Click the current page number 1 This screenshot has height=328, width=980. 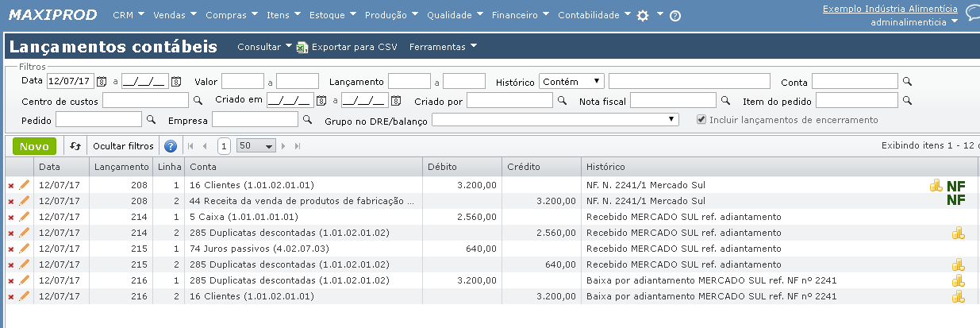pyautogui.click(x=224, y=146)
